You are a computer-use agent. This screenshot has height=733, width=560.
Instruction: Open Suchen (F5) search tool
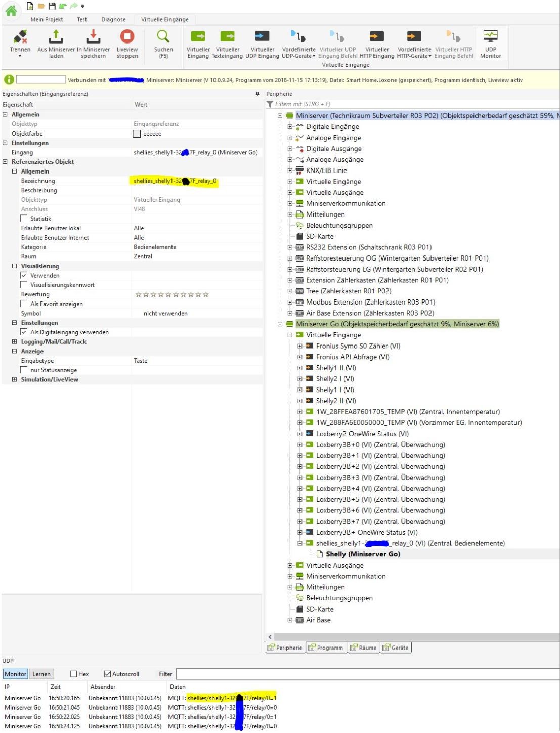[163, 37]
